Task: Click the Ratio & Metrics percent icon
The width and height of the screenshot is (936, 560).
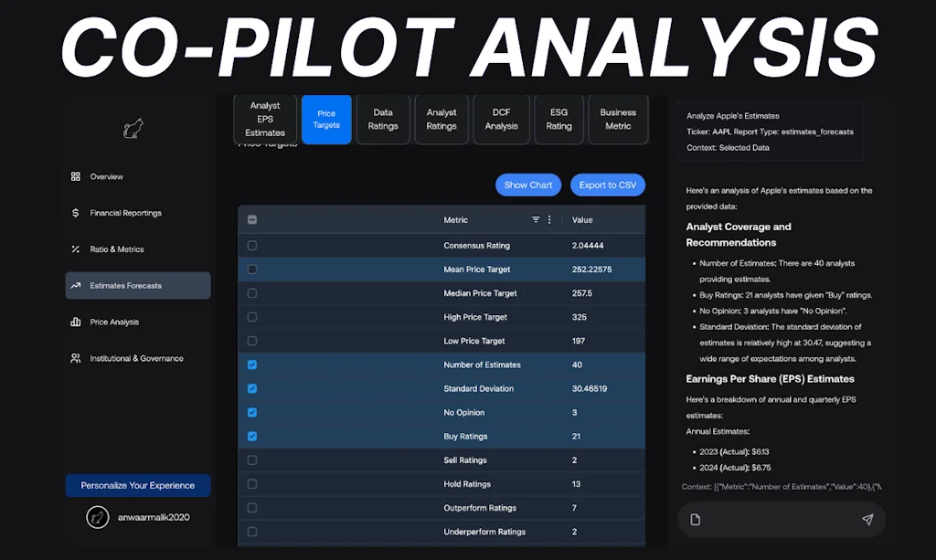Action: [77, 248]
